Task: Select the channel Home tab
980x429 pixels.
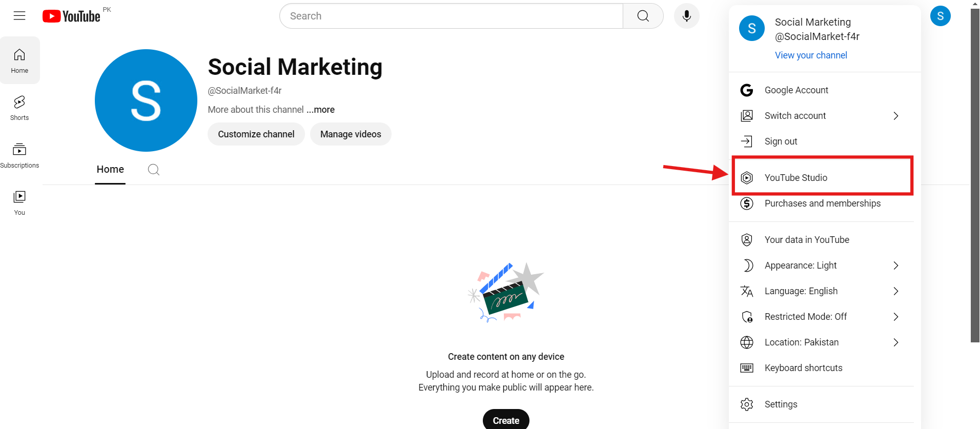Action: click(110, 170)
